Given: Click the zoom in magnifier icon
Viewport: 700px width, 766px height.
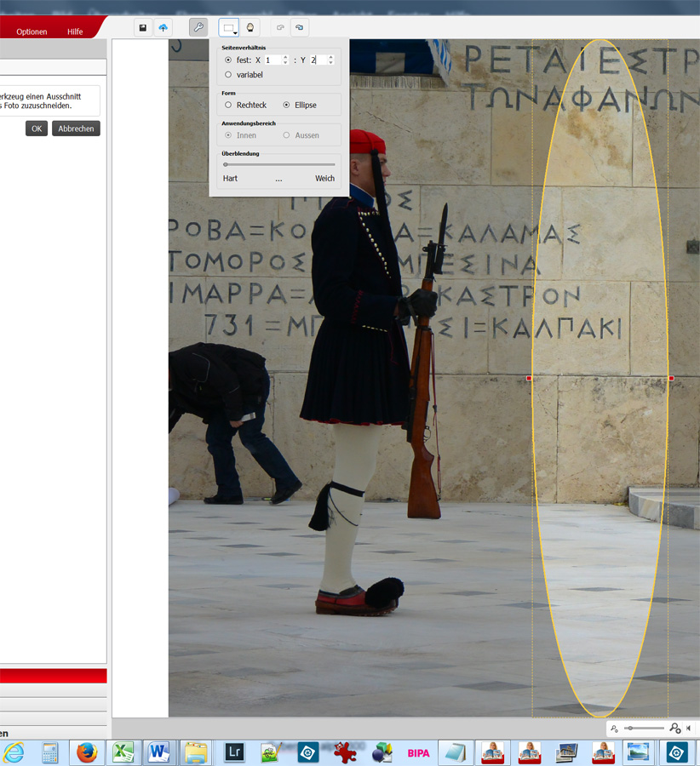Looking at the screenshot, I should coord(675,729).
